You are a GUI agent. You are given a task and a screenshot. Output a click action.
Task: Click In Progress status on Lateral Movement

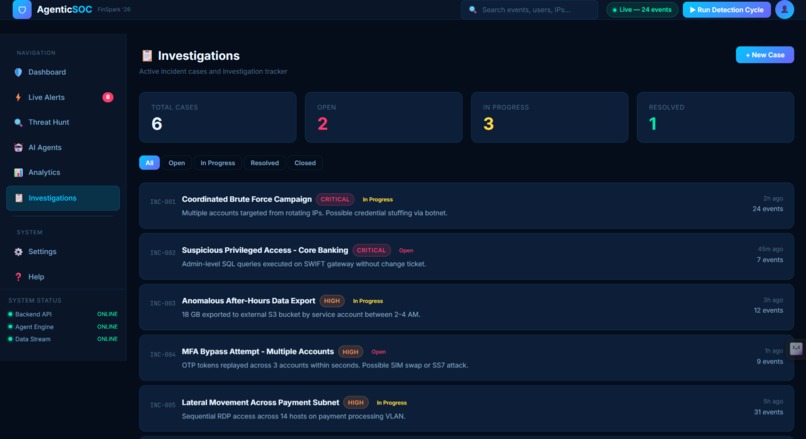click(x=392, y=403)
